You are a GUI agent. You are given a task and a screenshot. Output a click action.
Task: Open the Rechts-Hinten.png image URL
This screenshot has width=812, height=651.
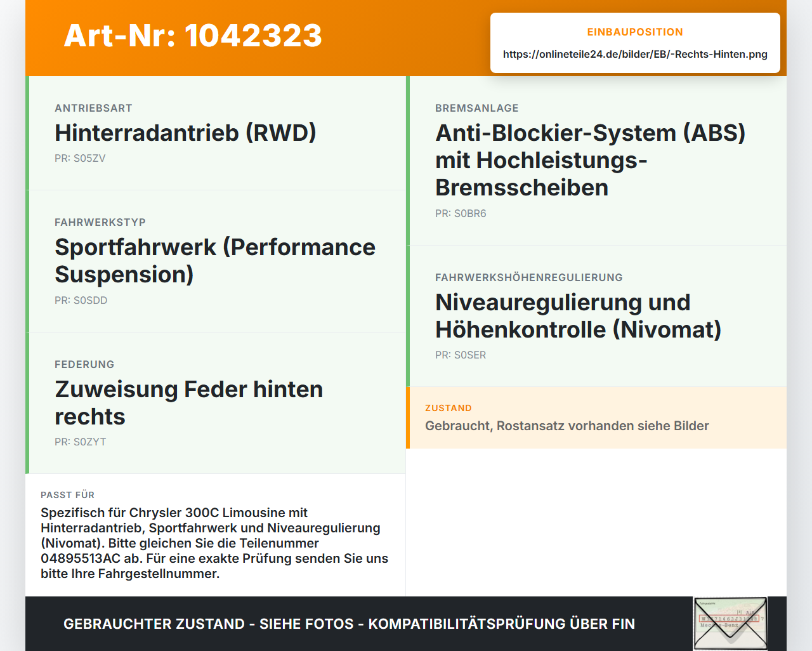pos(635,54)
